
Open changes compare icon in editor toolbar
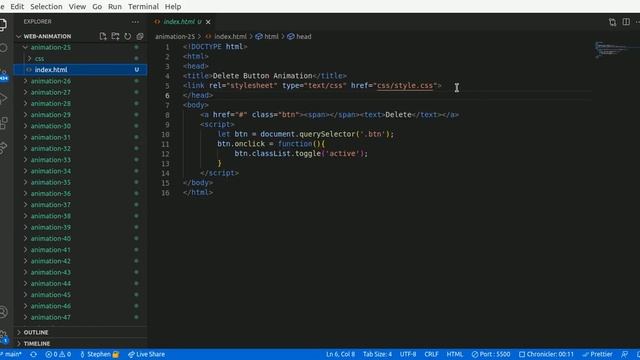tap(612, 22)
